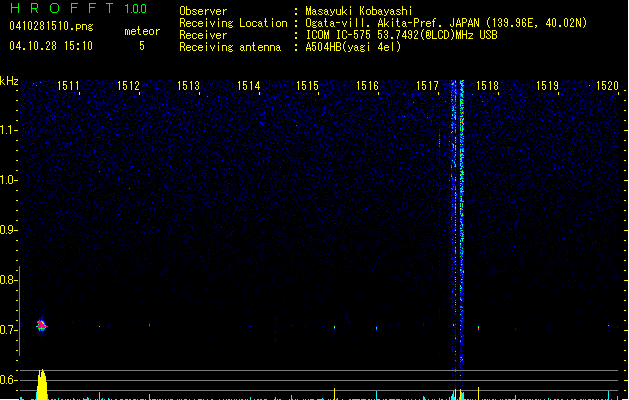Click the large yellow power peak at bottom left
Image resolution: width=629 pixels, height=400 pixels.
pos(42,384)
